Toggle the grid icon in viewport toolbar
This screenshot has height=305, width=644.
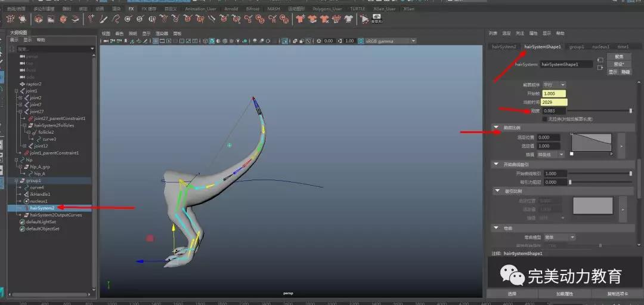pyautogui.click(x=155, y=41)
